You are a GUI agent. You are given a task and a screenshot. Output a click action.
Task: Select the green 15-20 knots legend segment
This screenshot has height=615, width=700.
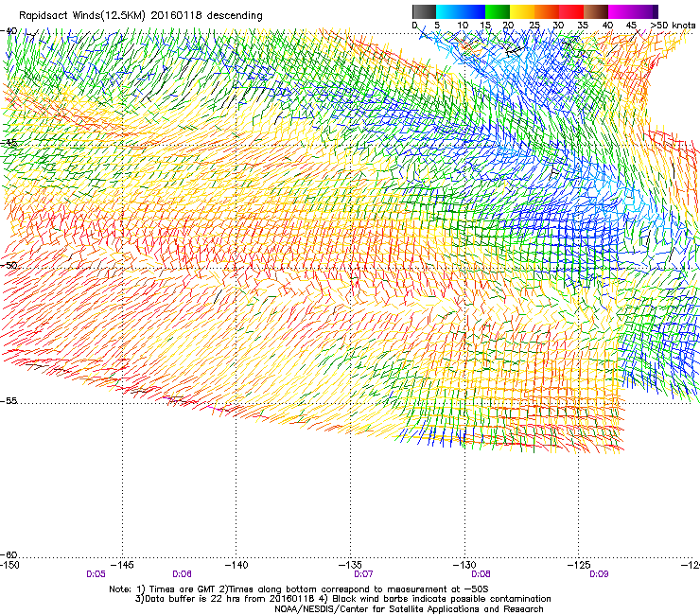click(498, 11)
